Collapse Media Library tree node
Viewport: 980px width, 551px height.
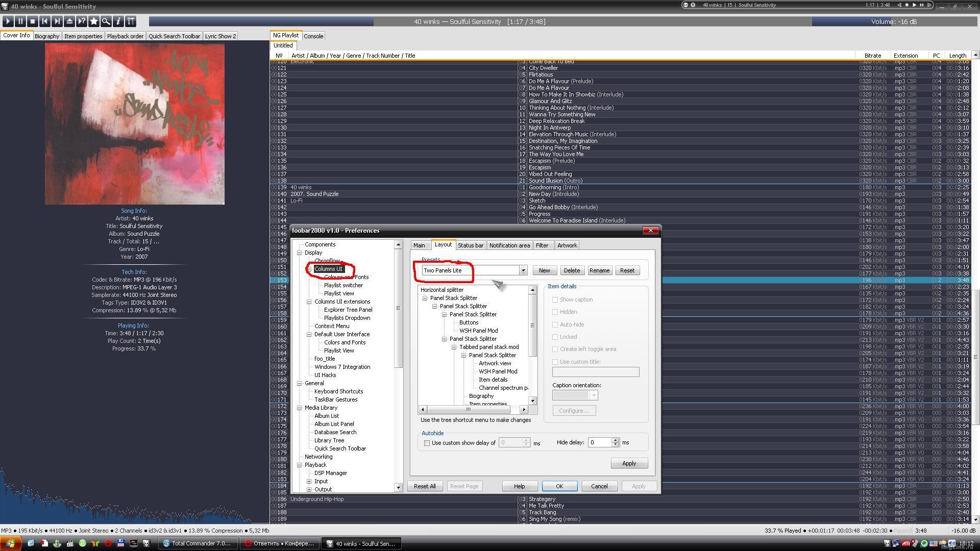(300, 408)
